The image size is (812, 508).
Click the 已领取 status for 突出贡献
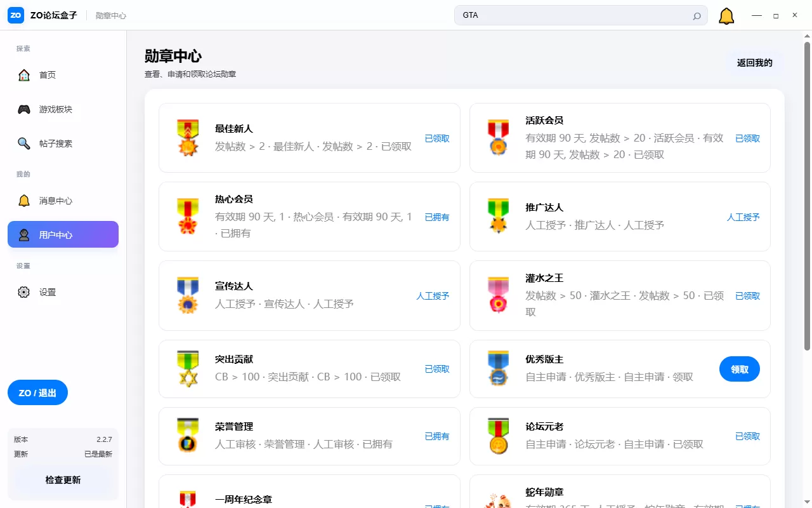pos(437,369)
